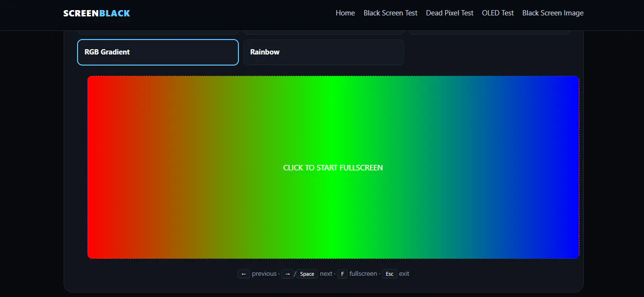Click the left arrow previous key hint
This screenshot has width=644, height=297.
point(244,274)
